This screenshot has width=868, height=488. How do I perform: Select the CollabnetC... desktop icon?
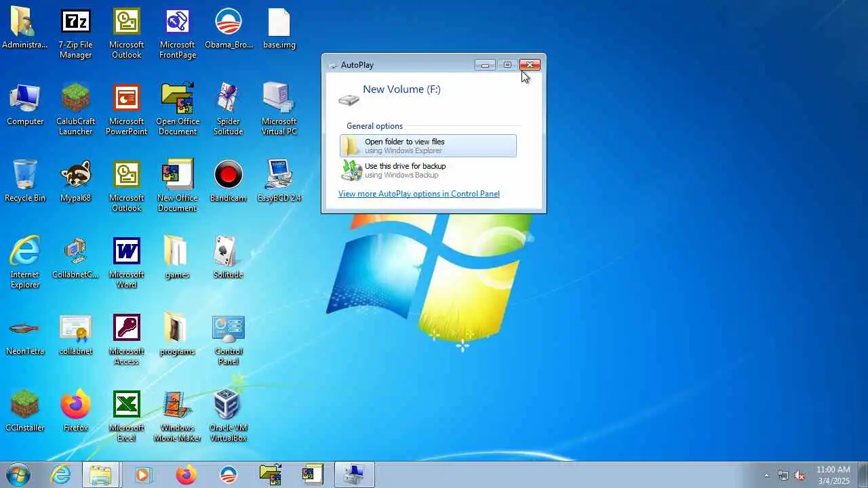click(x=76, y=258)
